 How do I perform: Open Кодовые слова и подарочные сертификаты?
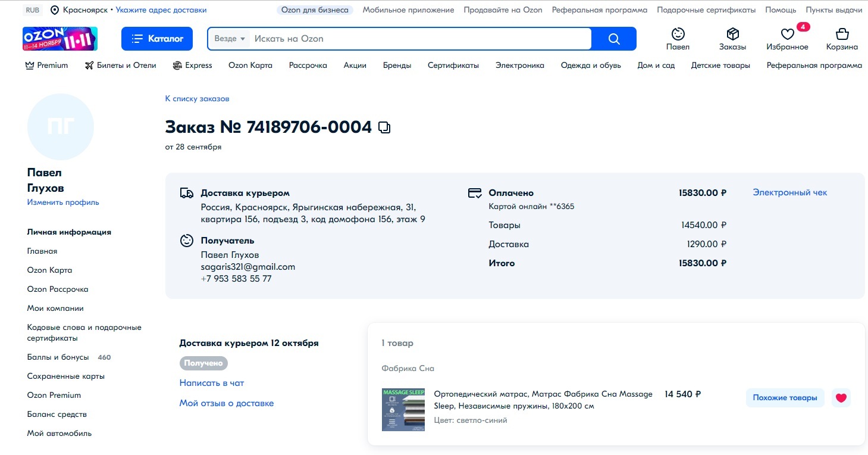(x=84, y=333)
